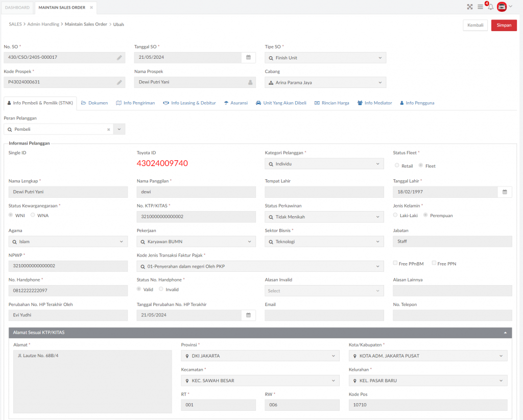Click the Kode Pos input field
Viewport: 523px width, 420px height.
tap(428, 405)
